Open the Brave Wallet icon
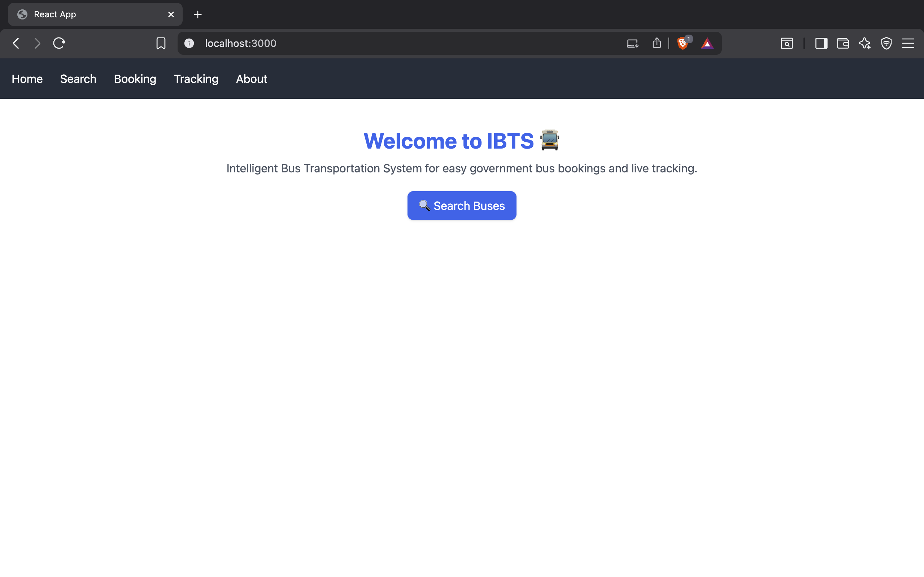This screenshot has width=924, height=577. point(843,44)
